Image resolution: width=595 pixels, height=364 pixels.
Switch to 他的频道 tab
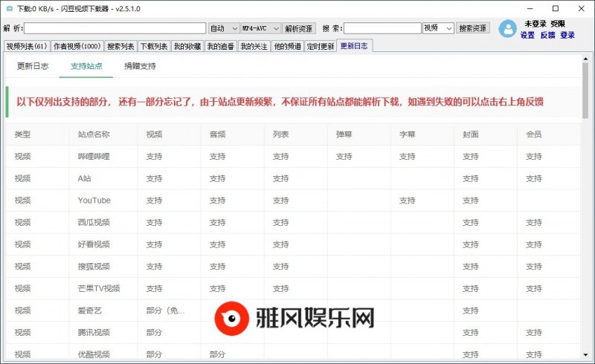click(287, 46)
